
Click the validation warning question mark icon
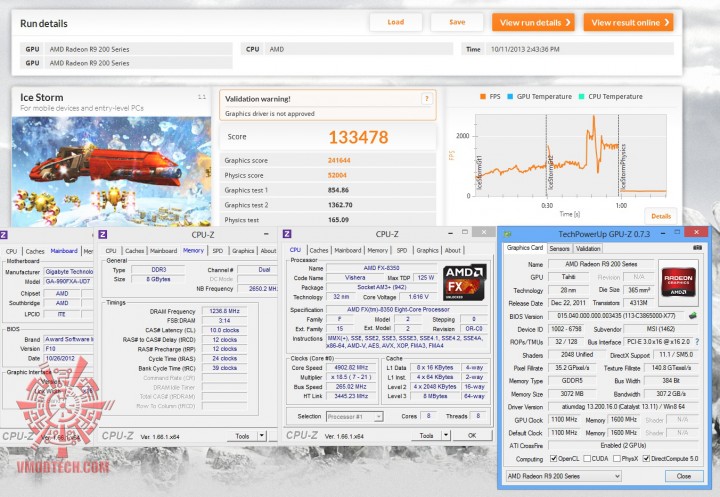(427, 99)
